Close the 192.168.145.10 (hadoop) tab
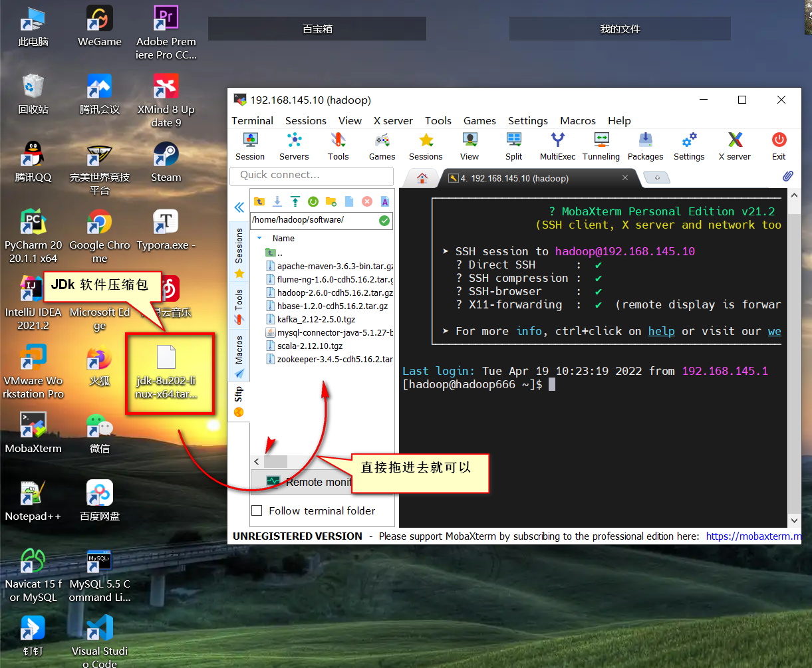This screenshot has height=668, width=812. click(x=625, y=178)
